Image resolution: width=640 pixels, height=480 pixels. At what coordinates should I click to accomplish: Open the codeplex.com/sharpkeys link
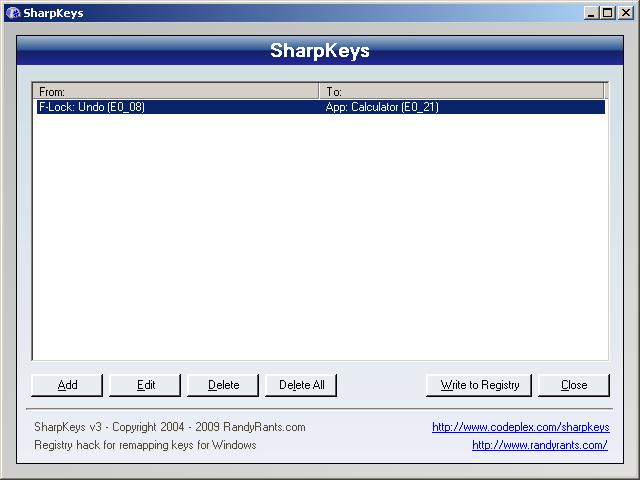coord(520,427)
